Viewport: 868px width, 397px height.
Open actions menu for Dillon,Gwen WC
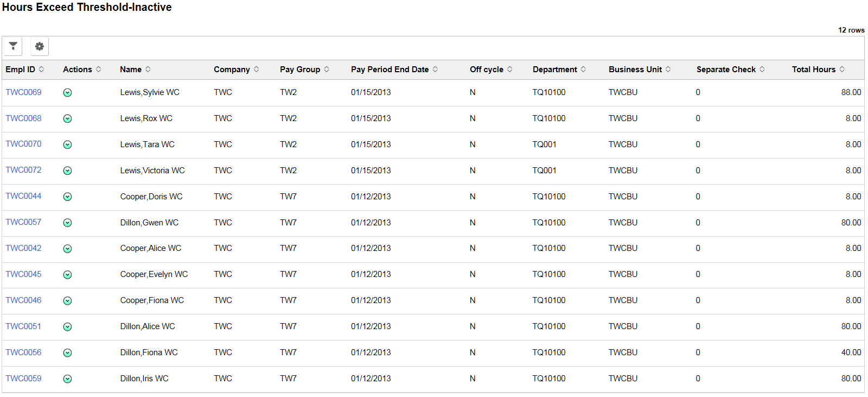pyautogui.click(x=67, y=223)
